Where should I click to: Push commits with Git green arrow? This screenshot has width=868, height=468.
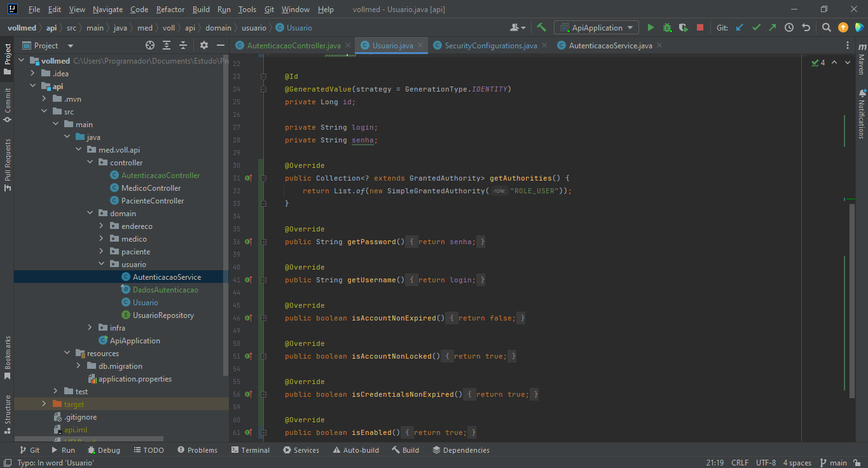(x=772, y=27)
